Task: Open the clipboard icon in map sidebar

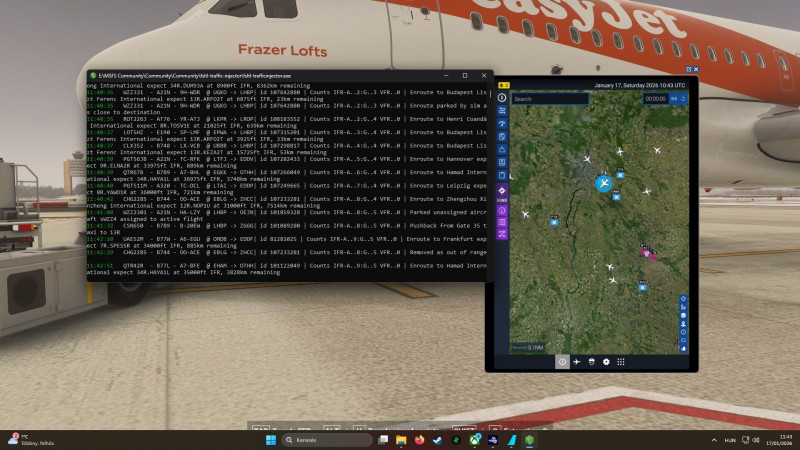Action: (x=502, y=176)
